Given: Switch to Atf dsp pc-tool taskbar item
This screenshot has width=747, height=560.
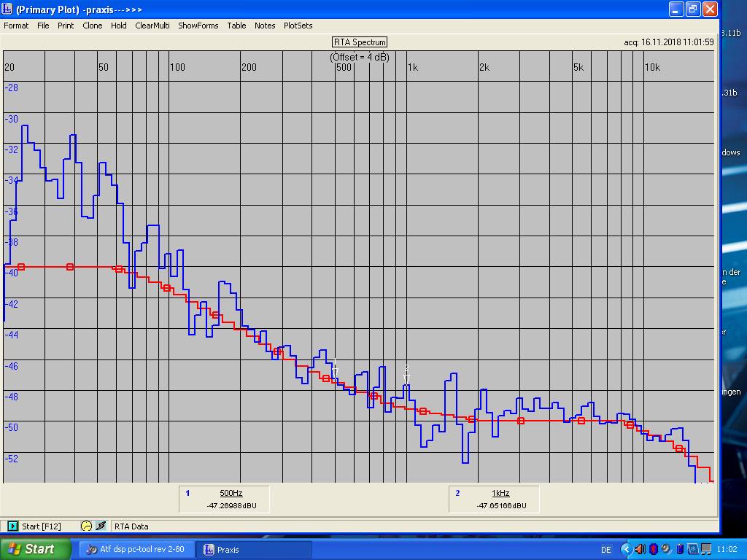Looking at the screenshot, I should [x=136, y=549].
